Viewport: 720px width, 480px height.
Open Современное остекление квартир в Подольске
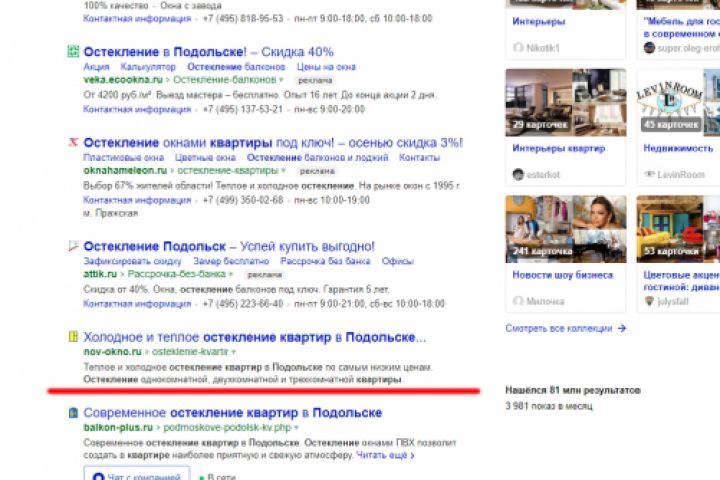click(233, 412)
